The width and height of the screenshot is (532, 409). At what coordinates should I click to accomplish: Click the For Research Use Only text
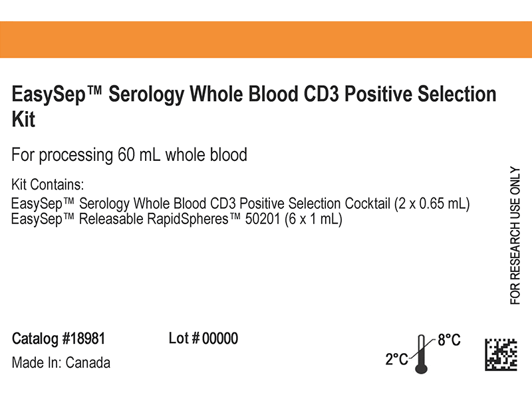click(515, 235)
